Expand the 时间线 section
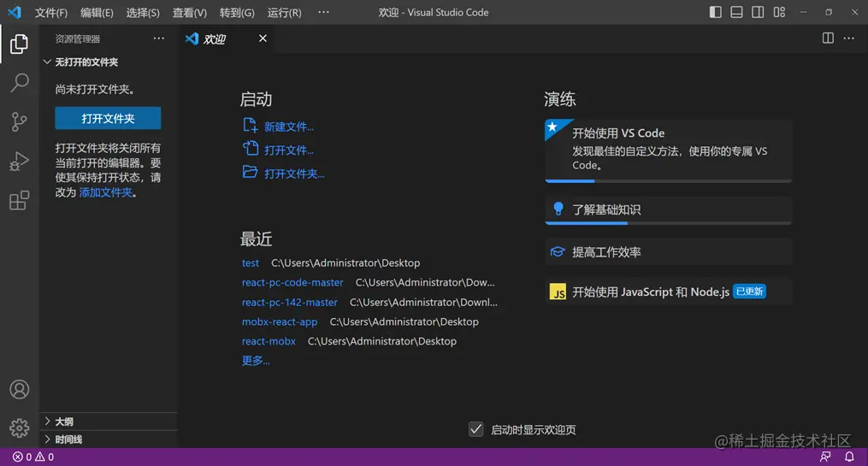This screenshot has height=466, width=868. coord(109,439)
